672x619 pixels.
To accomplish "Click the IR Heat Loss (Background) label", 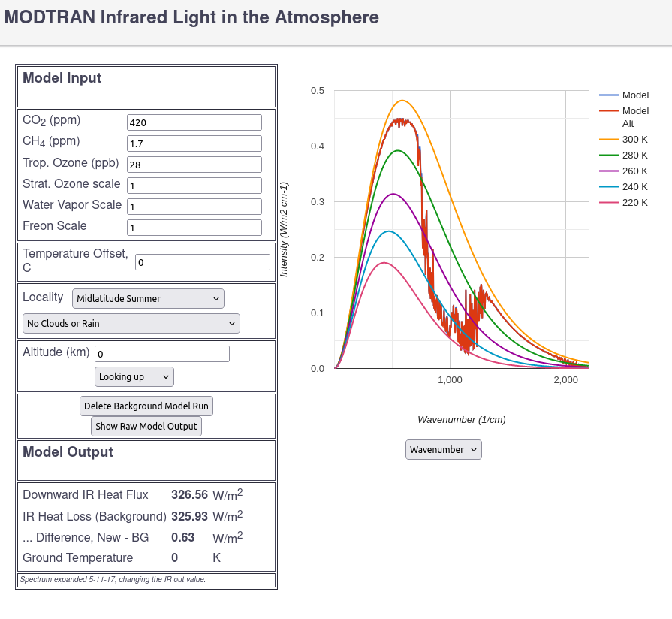I will 95,516.
